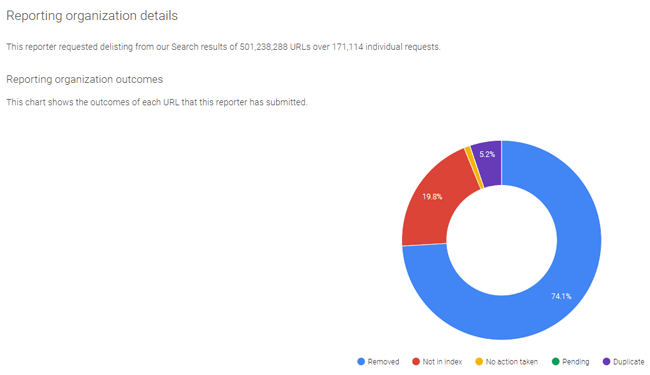Image resolution: width=650 pixels, height=375 pixels.
Task: Click the purple Duplicate legend dot
Action: 606,361
